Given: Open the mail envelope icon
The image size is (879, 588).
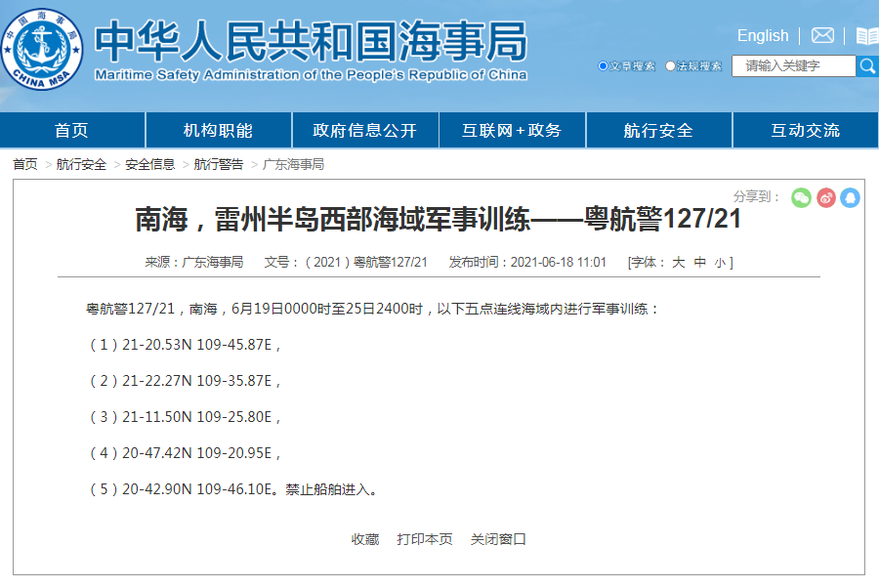Looking at the screenshot, I should click(822, 36).
